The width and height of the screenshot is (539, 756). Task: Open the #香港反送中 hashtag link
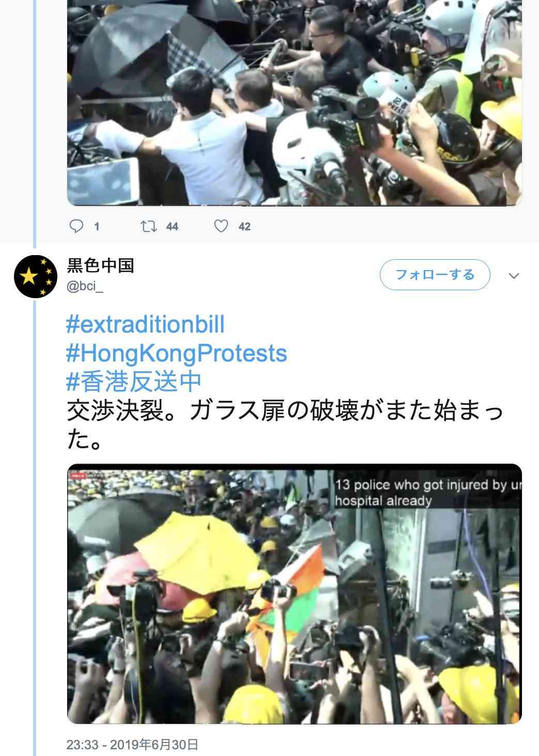[x=134, y=382]
